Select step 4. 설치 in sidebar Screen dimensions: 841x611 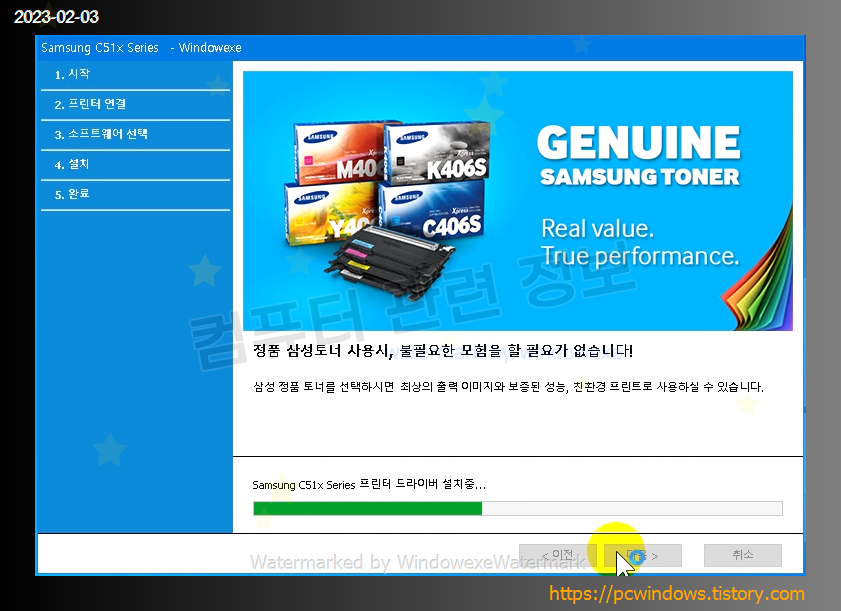pos(135,165)
